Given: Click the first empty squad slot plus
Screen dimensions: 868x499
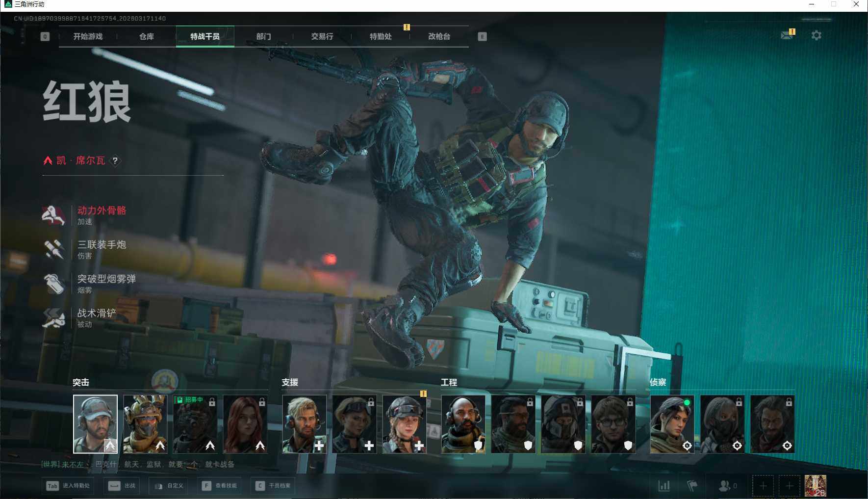Looking at the screenshot, I should coord(763,486).
